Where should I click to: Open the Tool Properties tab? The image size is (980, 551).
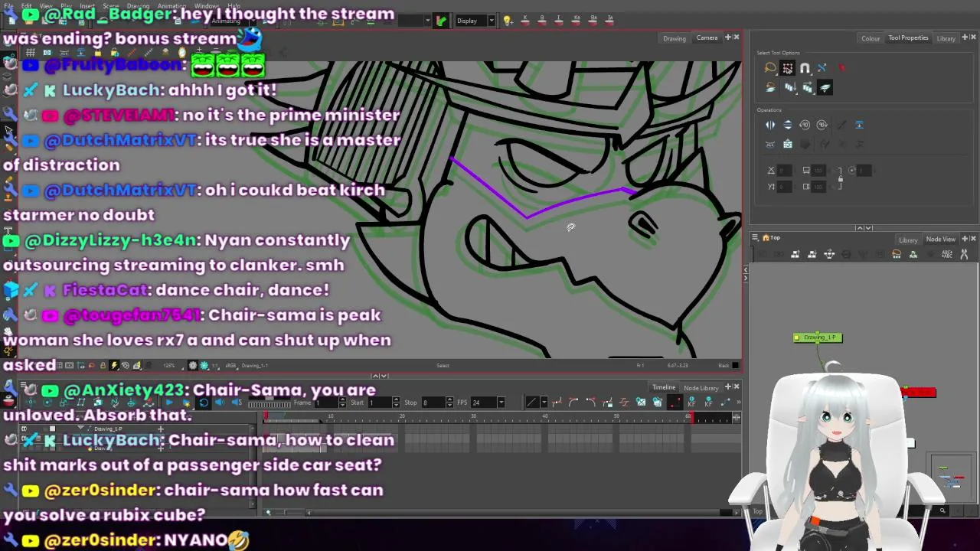tap(908, 38)
